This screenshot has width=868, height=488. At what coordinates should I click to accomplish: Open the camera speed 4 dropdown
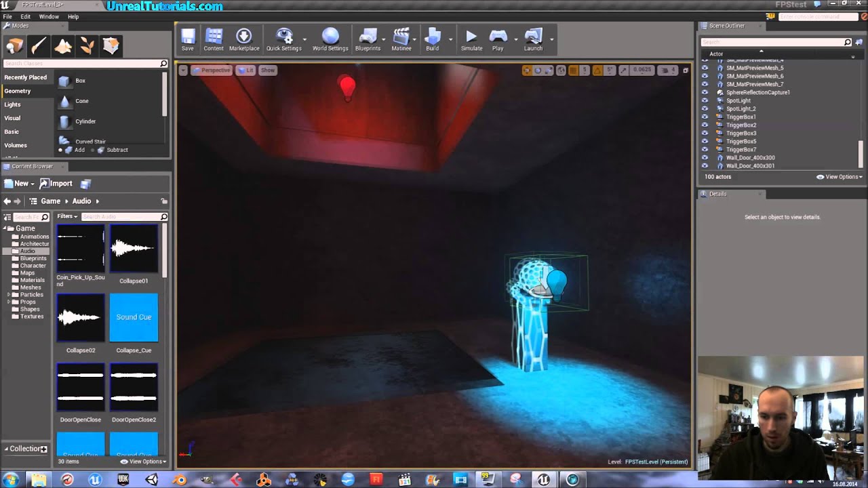pos(669,70)
